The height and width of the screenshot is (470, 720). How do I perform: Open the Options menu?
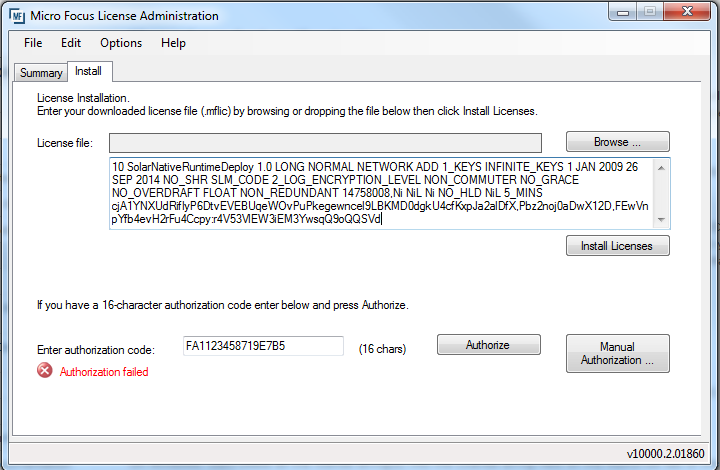coord(121,43)
